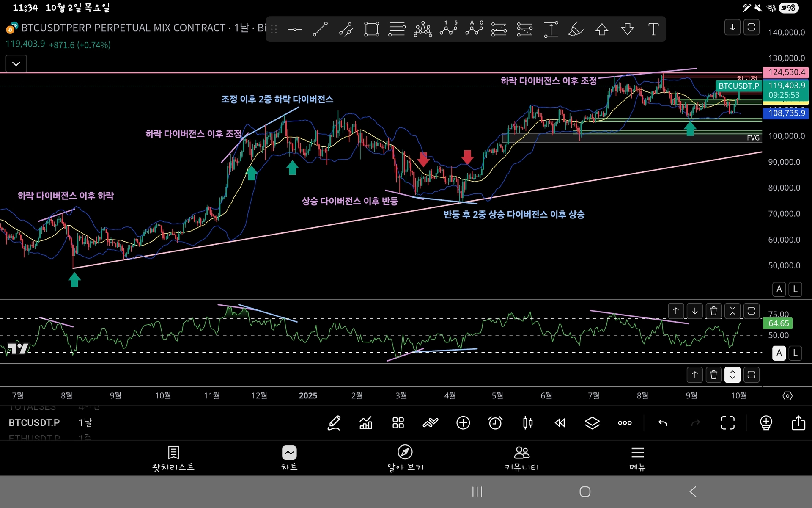Viewport: 812px width, 508px height.
Task: Select the text tool in drawing toolbar
Action: 653,29
